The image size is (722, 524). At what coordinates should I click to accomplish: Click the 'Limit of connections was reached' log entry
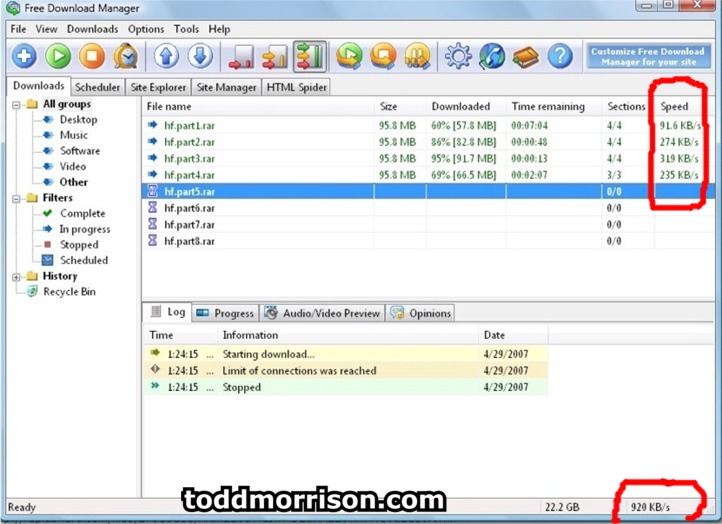(345, 371)
